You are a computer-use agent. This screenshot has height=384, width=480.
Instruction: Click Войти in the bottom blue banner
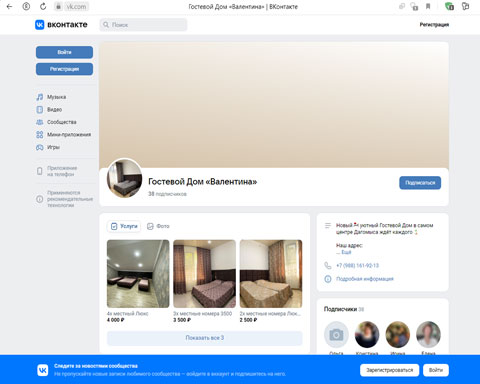click(x=436, y=370)
